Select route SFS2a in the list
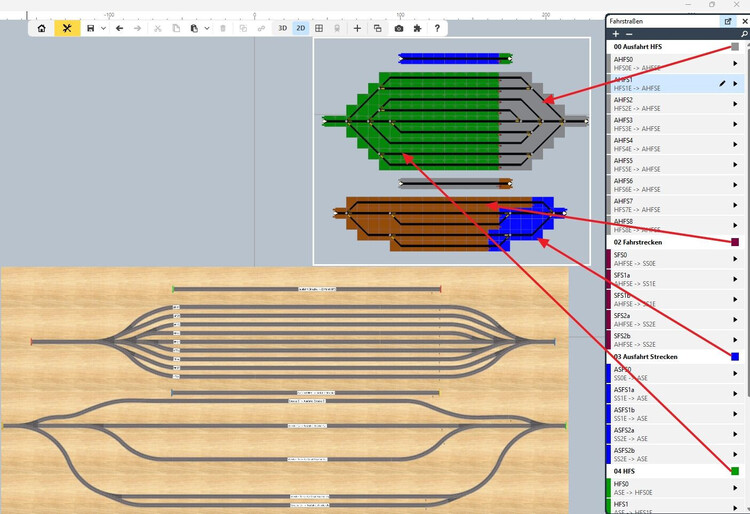 675,319
